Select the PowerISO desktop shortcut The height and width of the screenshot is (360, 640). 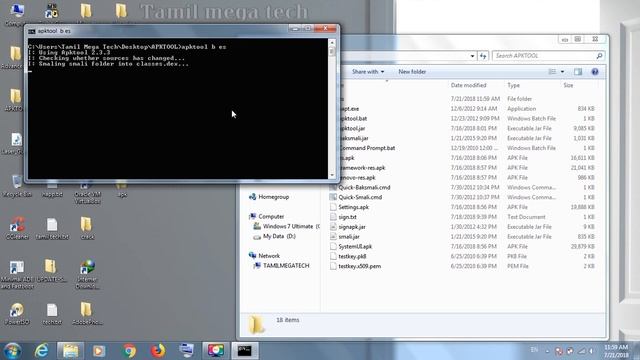[17, 313]
